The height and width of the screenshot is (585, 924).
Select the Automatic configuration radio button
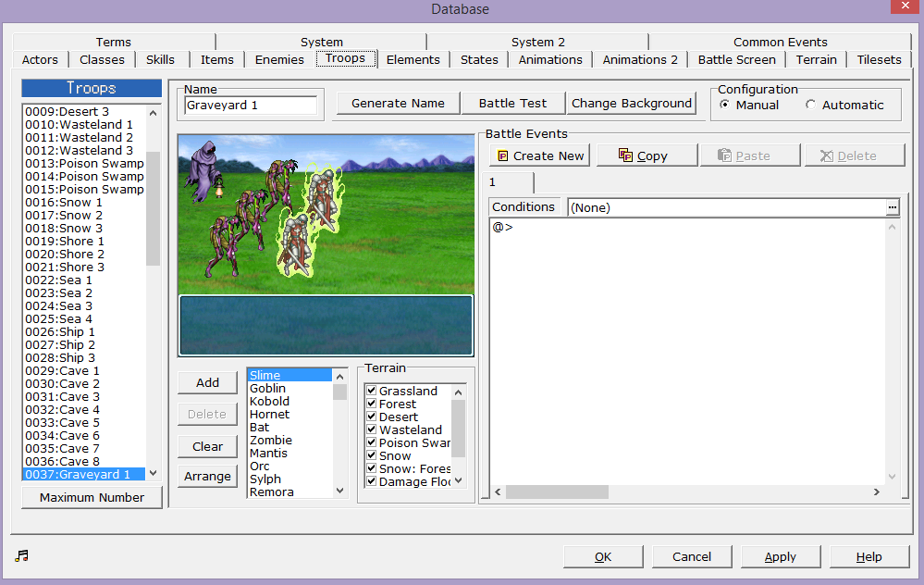coord(811,105)
